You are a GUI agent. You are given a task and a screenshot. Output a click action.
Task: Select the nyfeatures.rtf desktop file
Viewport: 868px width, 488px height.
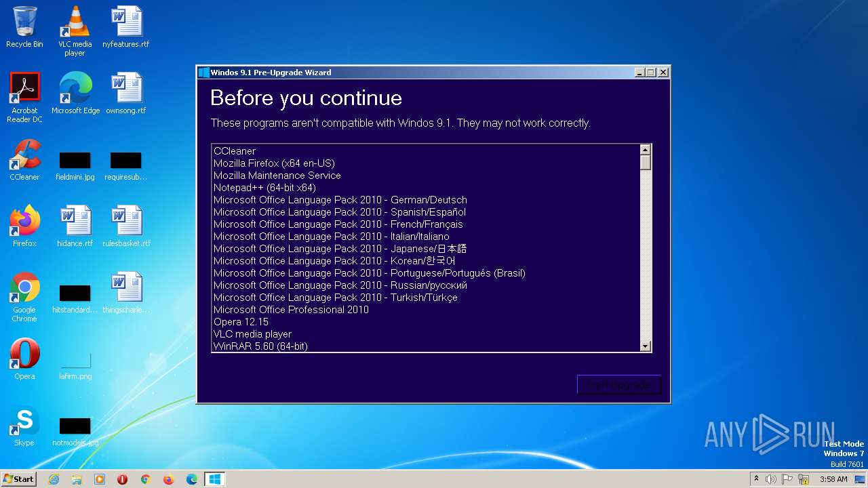pos(126,27)
